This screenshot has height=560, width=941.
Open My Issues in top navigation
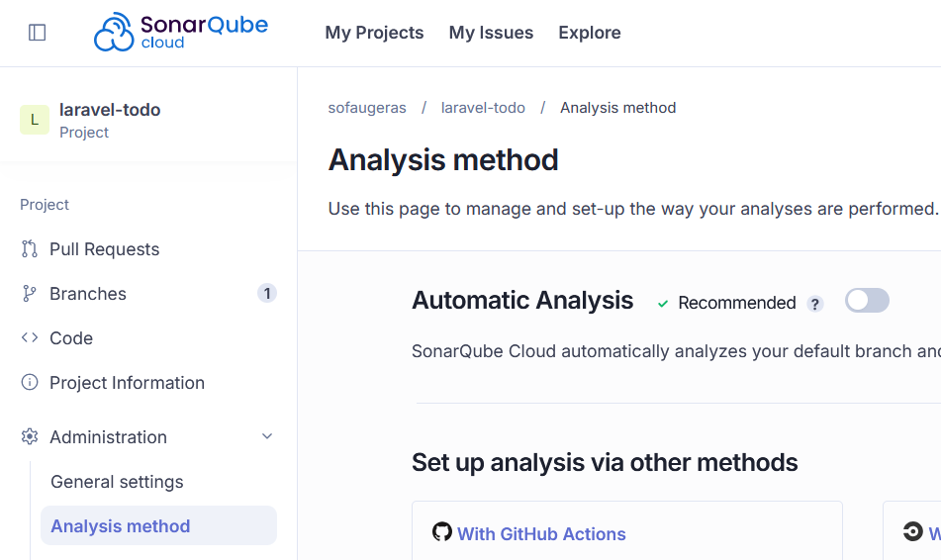coord(491,33)
